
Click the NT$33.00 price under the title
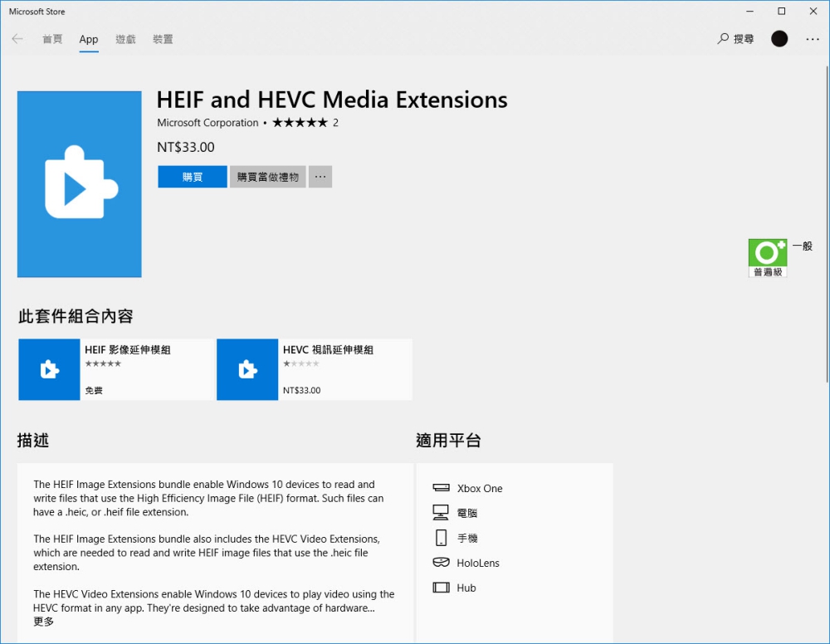pyautogui.click(x=186, y=147)
